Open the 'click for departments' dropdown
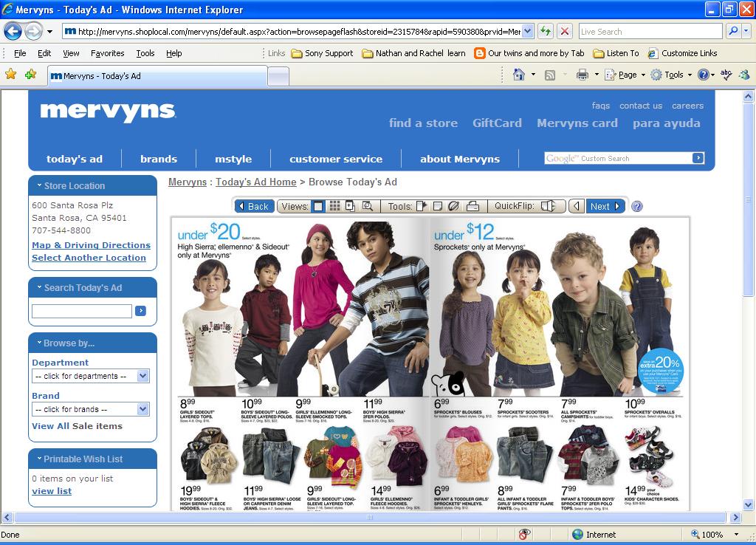756x545 pixels. [x=142, y=376]
